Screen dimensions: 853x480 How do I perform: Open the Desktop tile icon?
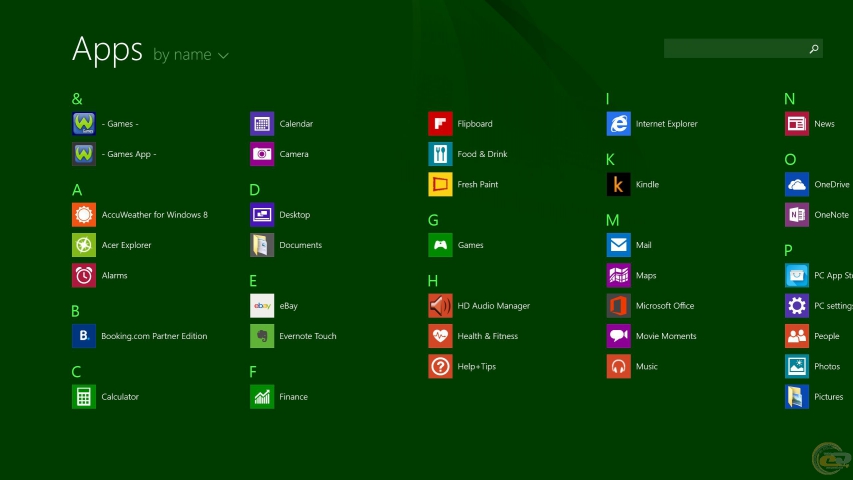(x=262, y=214)
